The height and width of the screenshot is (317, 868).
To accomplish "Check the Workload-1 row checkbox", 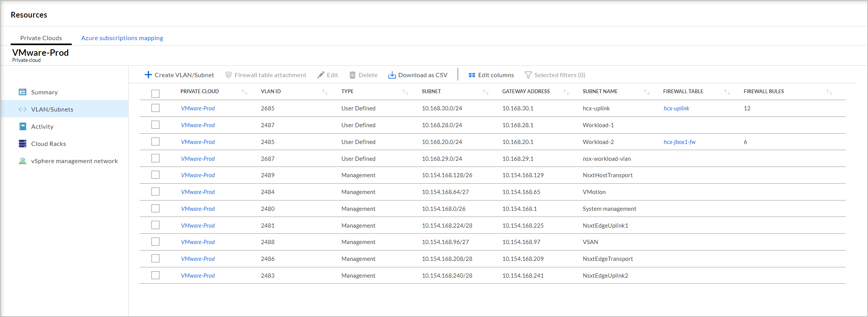I will pos(155,125).
